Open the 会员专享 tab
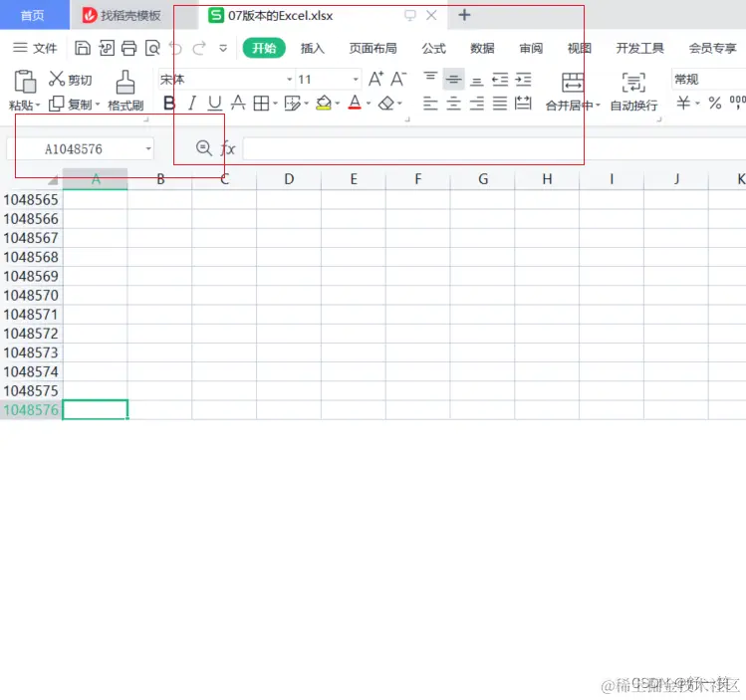The width and height of the screenshot is (746, 700). pyautogui.click(x=713, y=48)
